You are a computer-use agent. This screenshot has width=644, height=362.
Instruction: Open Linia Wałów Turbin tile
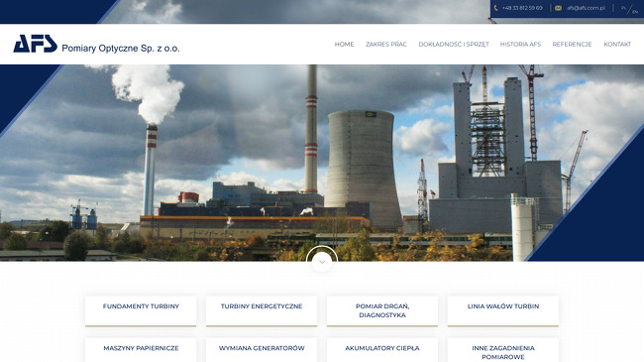tap(503, 311)
